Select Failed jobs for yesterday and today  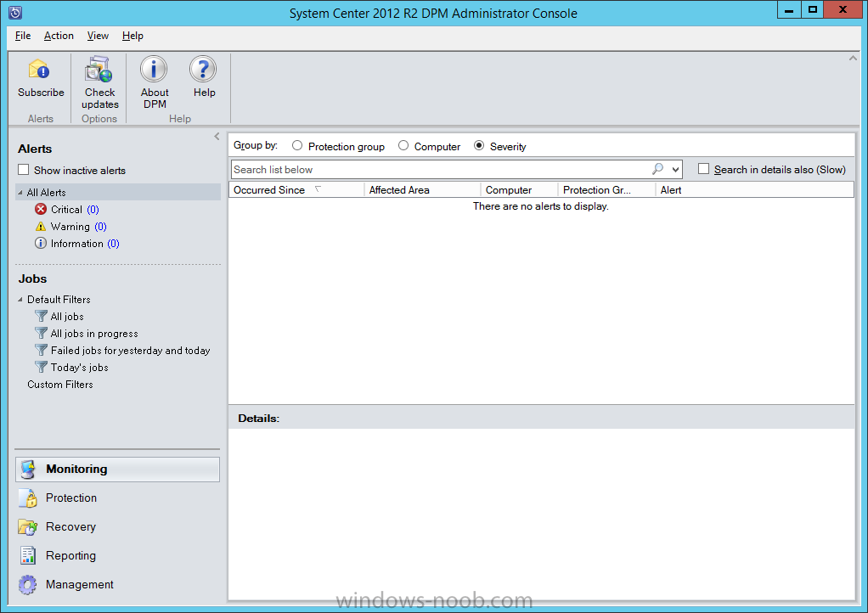[131, 350]
